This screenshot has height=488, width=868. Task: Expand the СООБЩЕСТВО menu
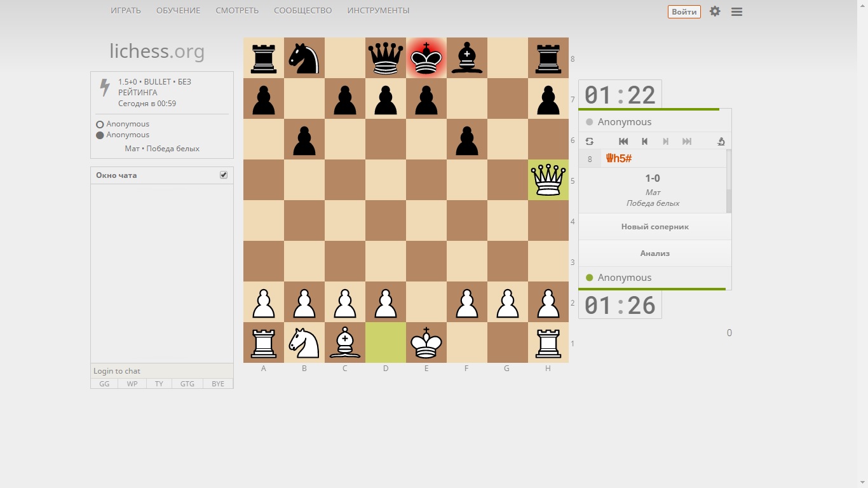(302, 11)
